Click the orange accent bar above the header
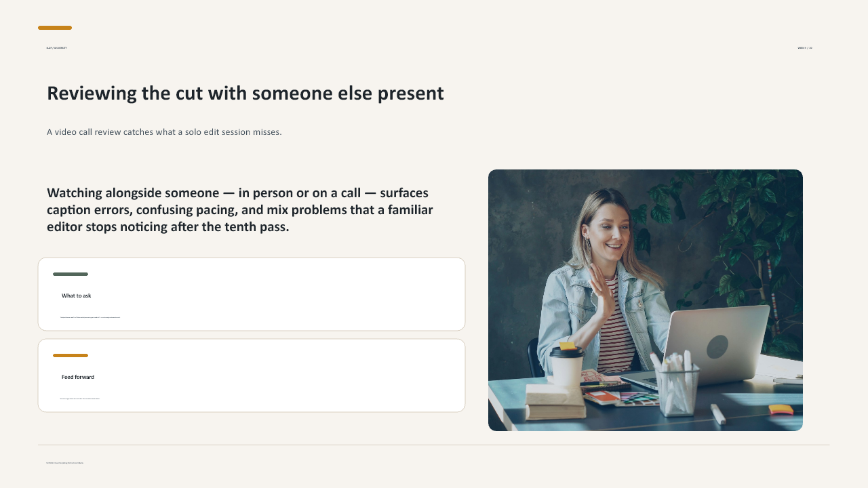 (x=55, y=28)
